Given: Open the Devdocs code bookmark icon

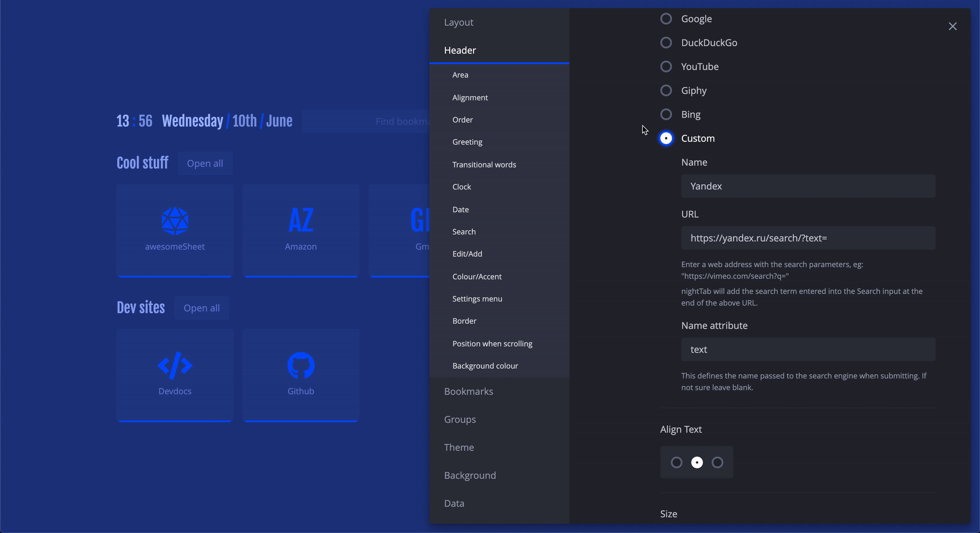Looking at the screenshot, I should tap(175, 366).
